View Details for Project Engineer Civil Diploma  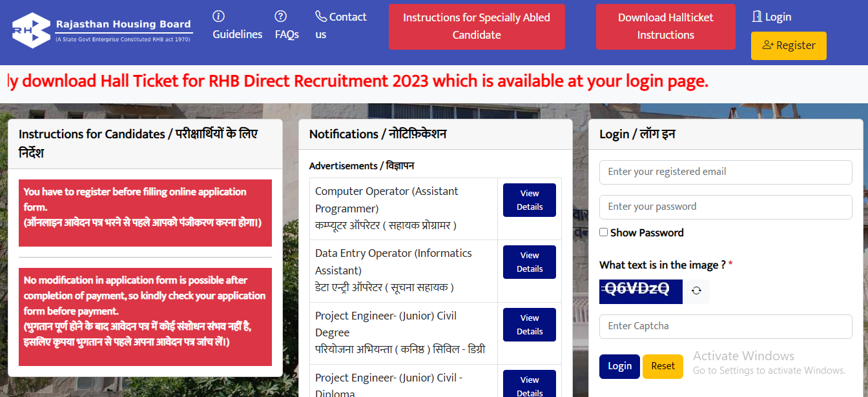coord(530,383)
